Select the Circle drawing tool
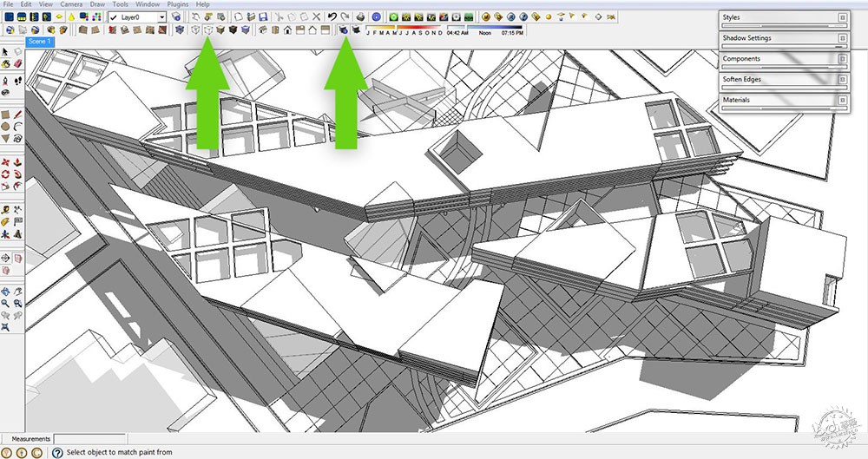The image size is (868, 459). (x=5, y=126)
